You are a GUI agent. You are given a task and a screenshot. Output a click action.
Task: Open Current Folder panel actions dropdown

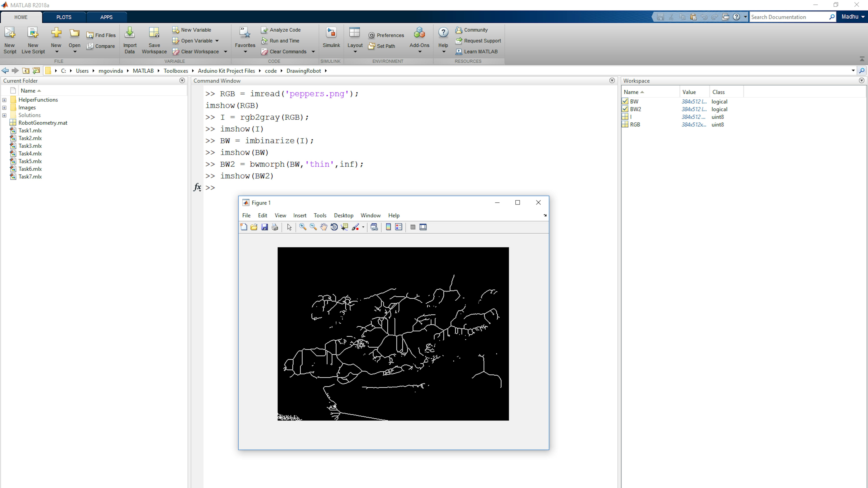(x=182, y=81)
